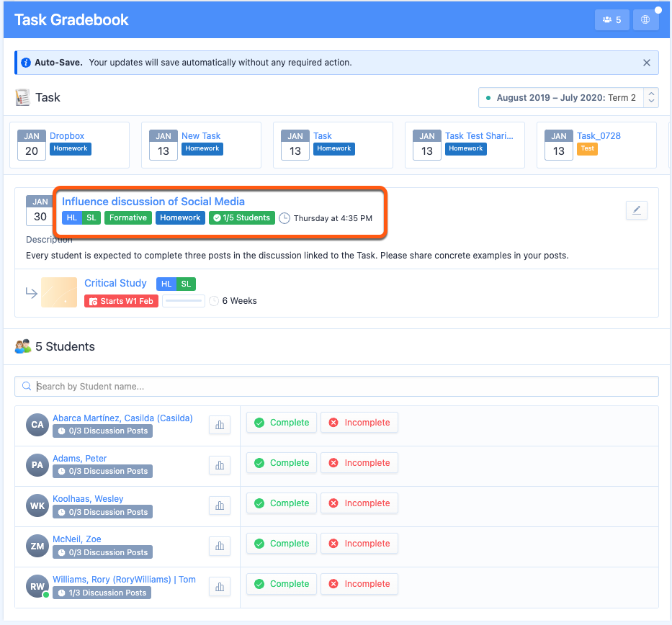Open chart icon for Koolhaas, Wesley

pyautogui.click(x=220, y=506)
